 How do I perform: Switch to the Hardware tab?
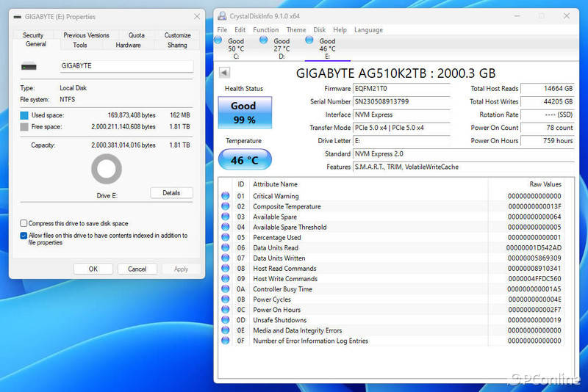pos(128,46)
